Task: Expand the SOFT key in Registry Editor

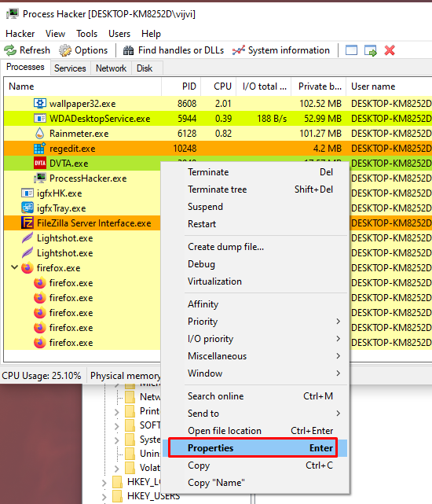Action: click(x=116, y=425)
